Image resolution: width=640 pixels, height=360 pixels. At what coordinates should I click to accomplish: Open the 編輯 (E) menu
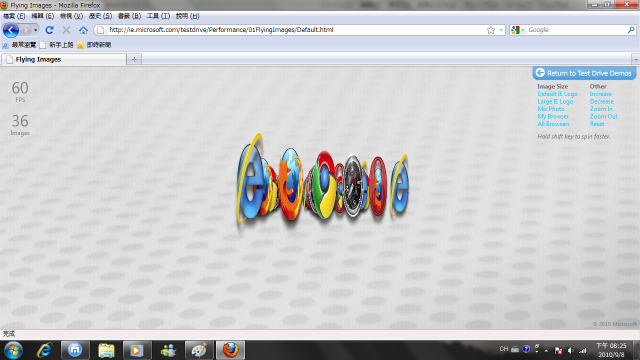[x=43, y=16]
